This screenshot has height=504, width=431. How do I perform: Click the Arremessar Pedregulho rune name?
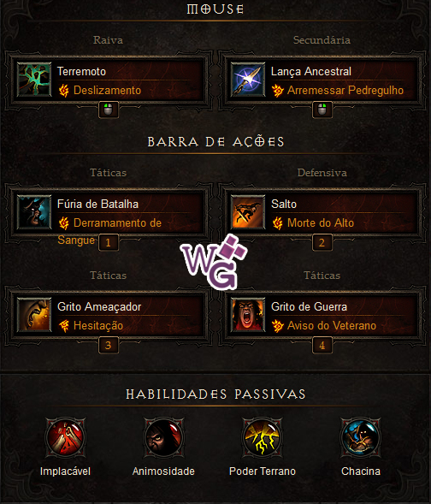345,91
